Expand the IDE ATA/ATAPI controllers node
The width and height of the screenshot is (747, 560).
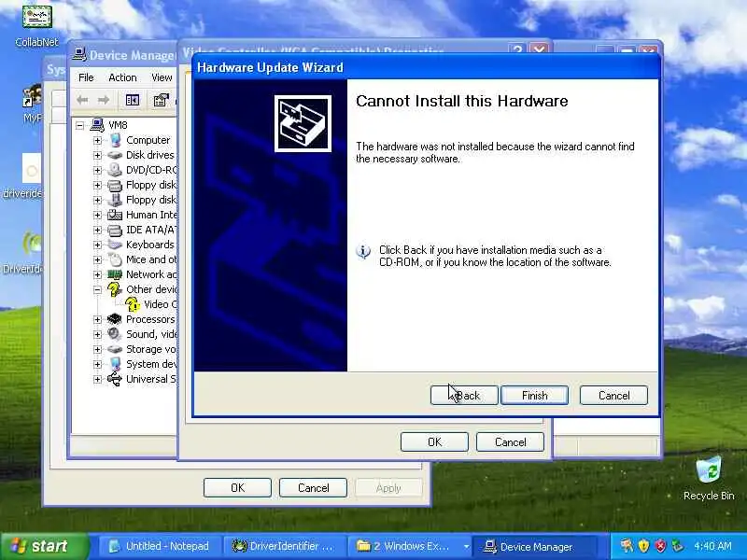pyautogui.click(x=97, y=230)
